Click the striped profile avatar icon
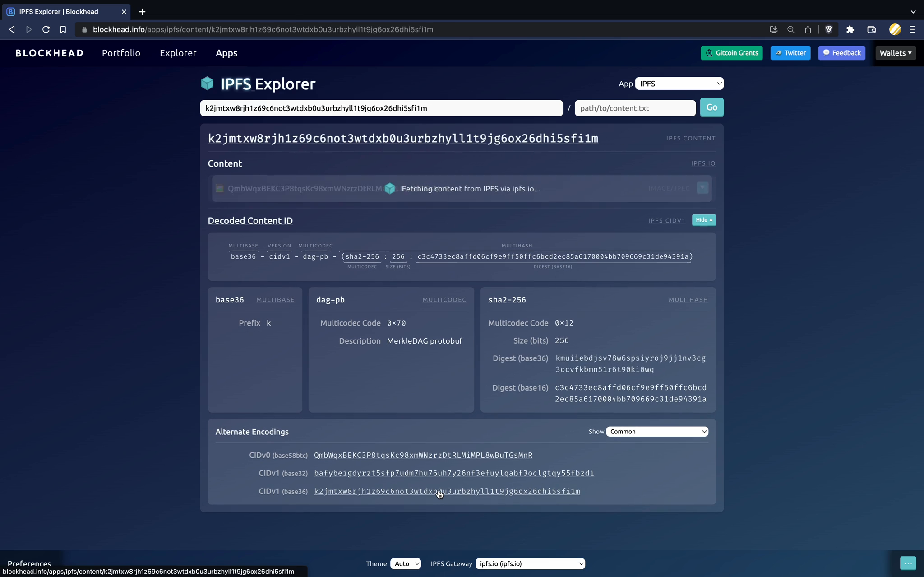 895,29
